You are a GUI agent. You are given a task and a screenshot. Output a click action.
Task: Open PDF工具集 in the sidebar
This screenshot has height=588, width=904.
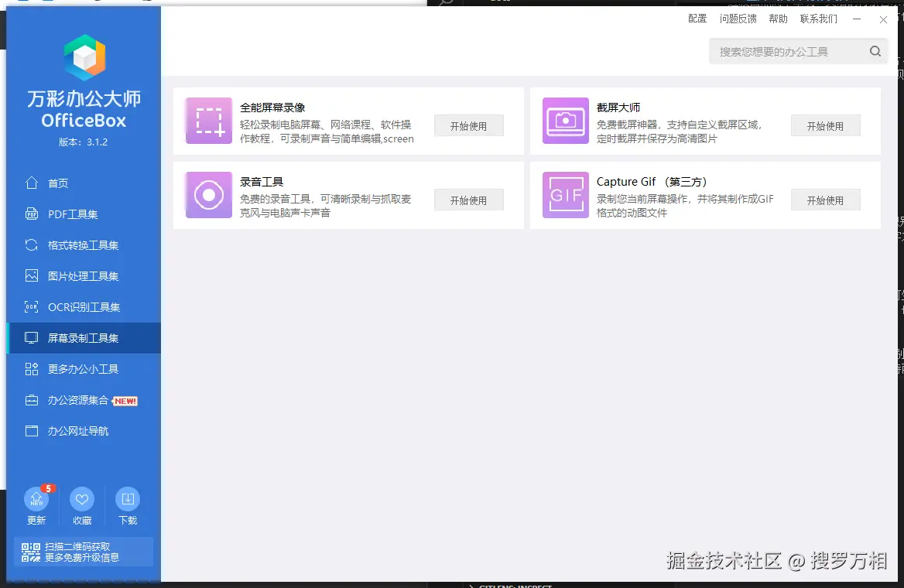point(84,214)
